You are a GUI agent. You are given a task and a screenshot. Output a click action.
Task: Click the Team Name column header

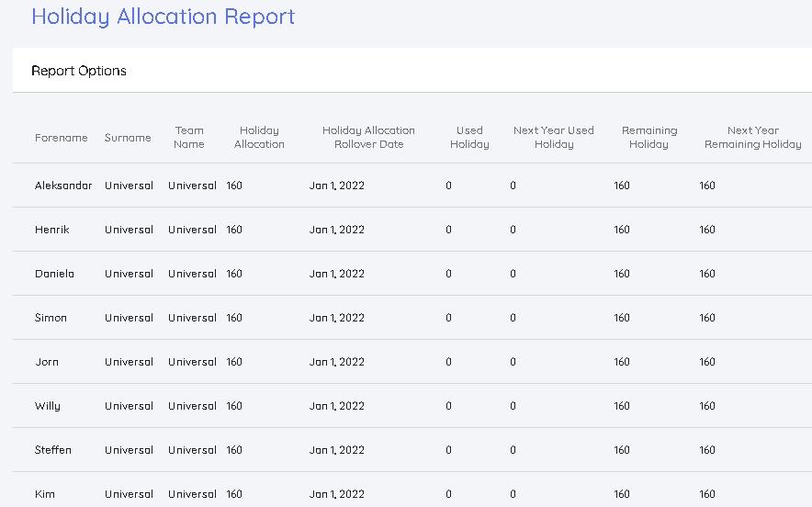coord(189,138)
